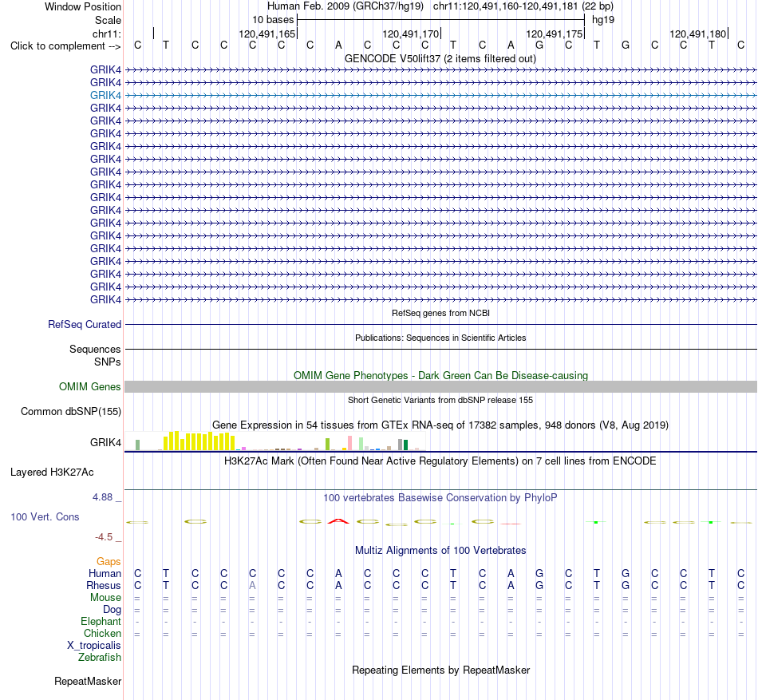
Task: Select the Zebrafish alignment row label
Action: point(100,658)
